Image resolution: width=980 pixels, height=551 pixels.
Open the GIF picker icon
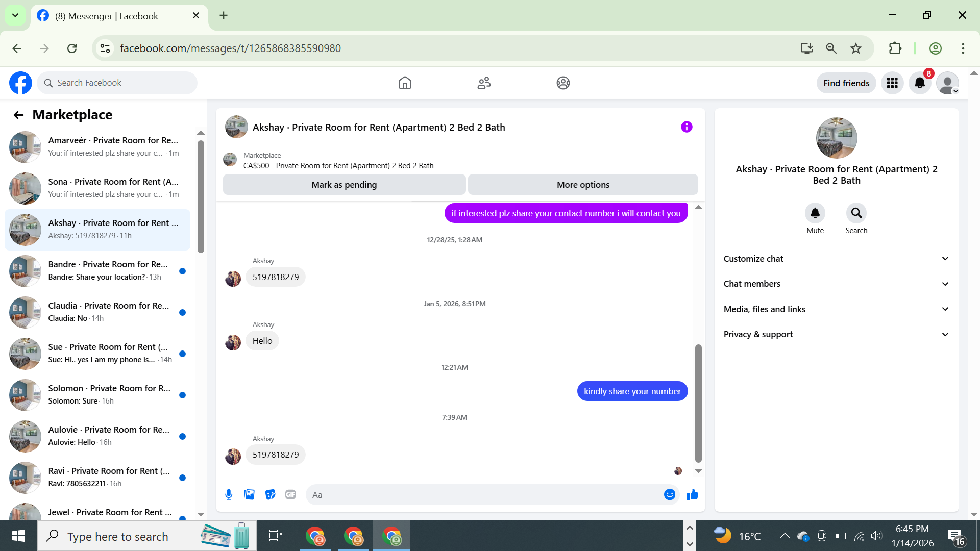[x=290, y=494]
